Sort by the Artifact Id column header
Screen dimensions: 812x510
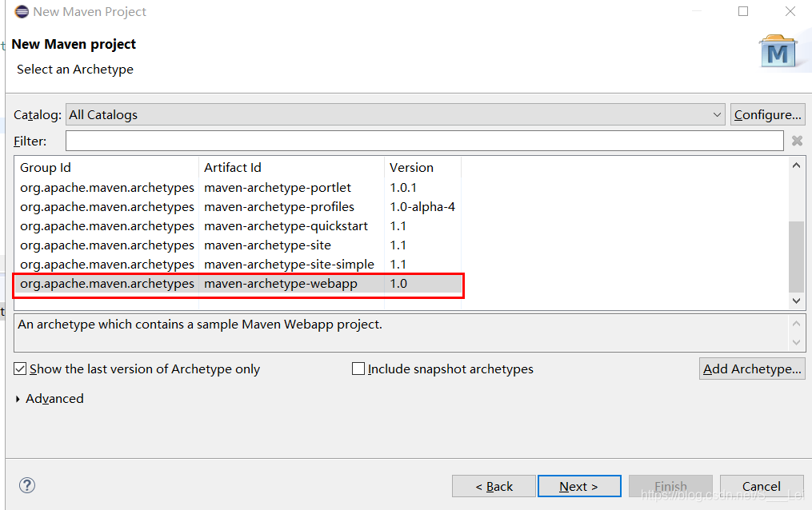(291, 168)
